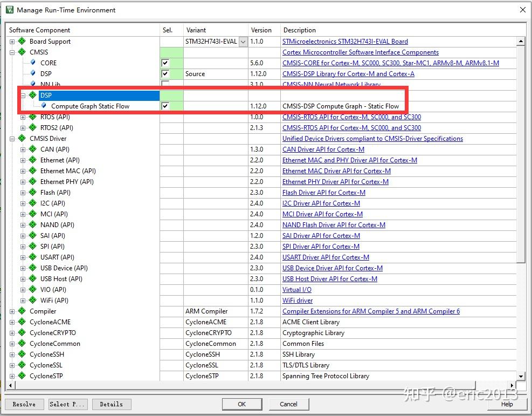Expand the Board Support tree node
Viewport: 532px width, 416px height.
pos(12,42)
